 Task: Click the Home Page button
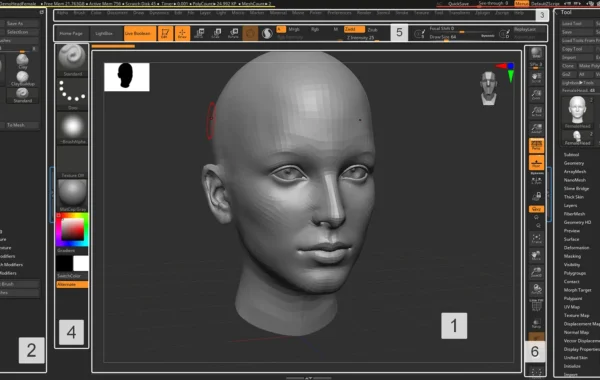(x=71, y=33)
